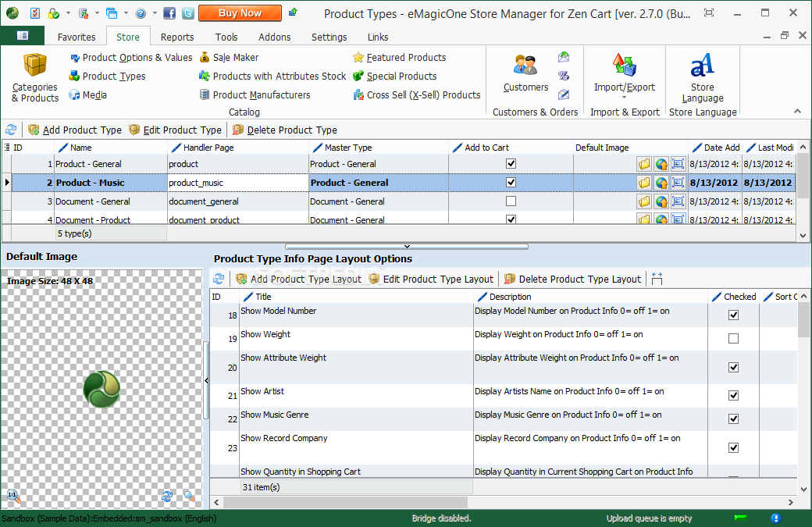Open dropdown arrow beside help icon
The height and width of the screenshot is (527, 812).
(x=155, y=13)
